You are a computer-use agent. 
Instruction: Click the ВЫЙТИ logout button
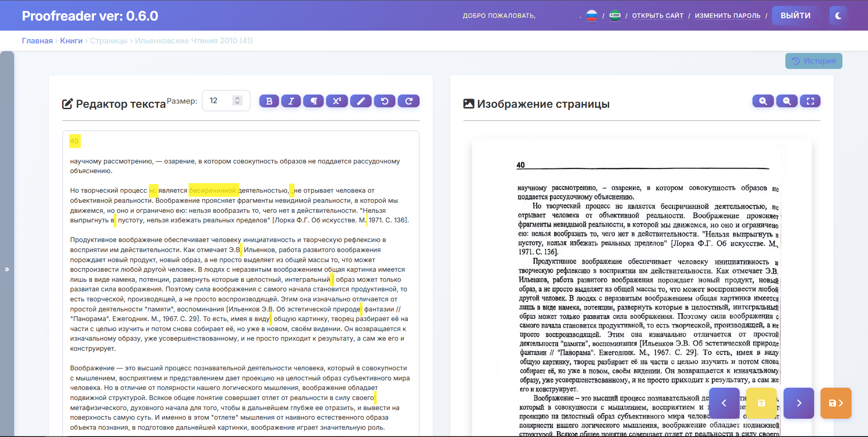(795, 16)
